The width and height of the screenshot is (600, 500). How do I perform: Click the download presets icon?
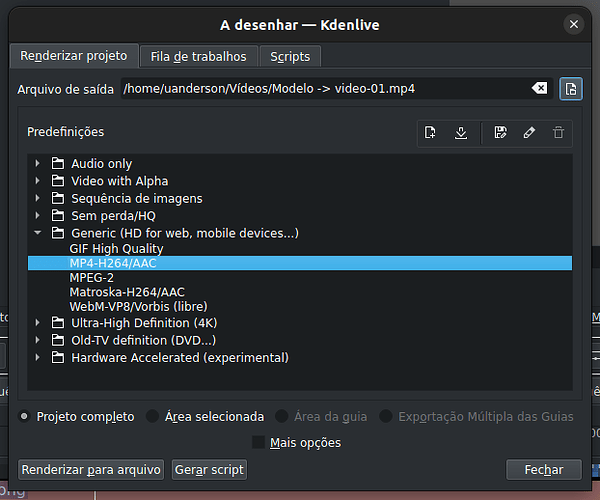point(461,133)
